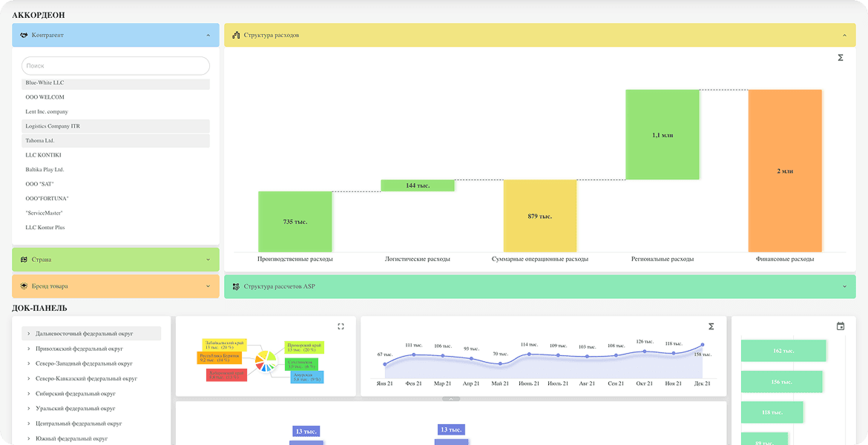Click the Дек 21 point on line chart
Image resolution: width=868 pixels, height=445 pixels.
tap(703, 345)
